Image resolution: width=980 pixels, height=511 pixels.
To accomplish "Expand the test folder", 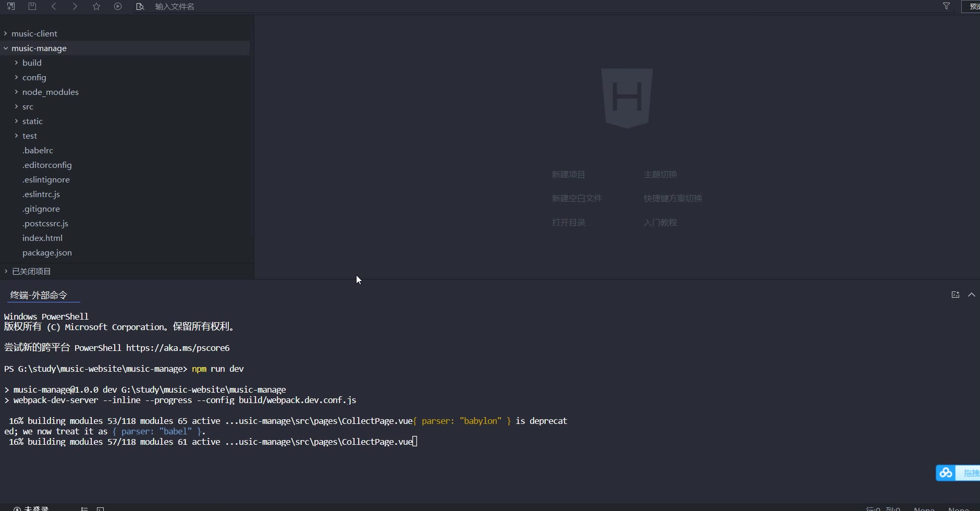I will pos(16,136).
